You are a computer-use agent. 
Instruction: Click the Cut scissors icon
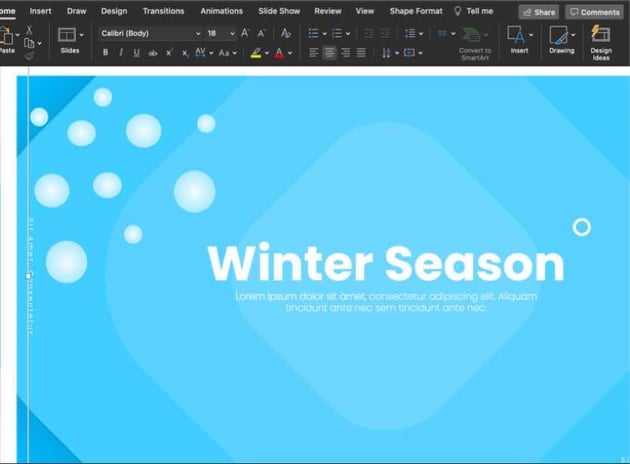pos(29,30)
